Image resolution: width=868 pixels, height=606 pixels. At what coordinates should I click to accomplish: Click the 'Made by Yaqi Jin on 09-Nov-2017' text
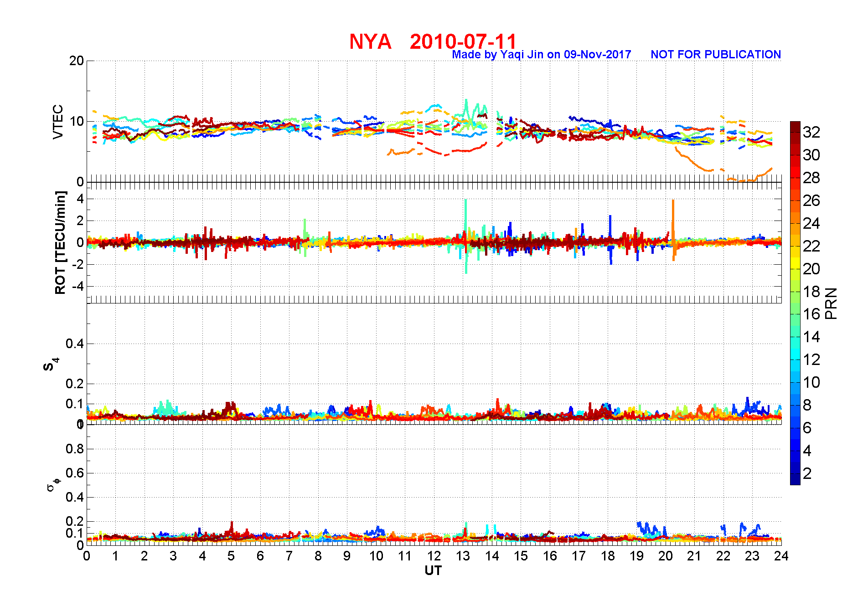[541, 55]
